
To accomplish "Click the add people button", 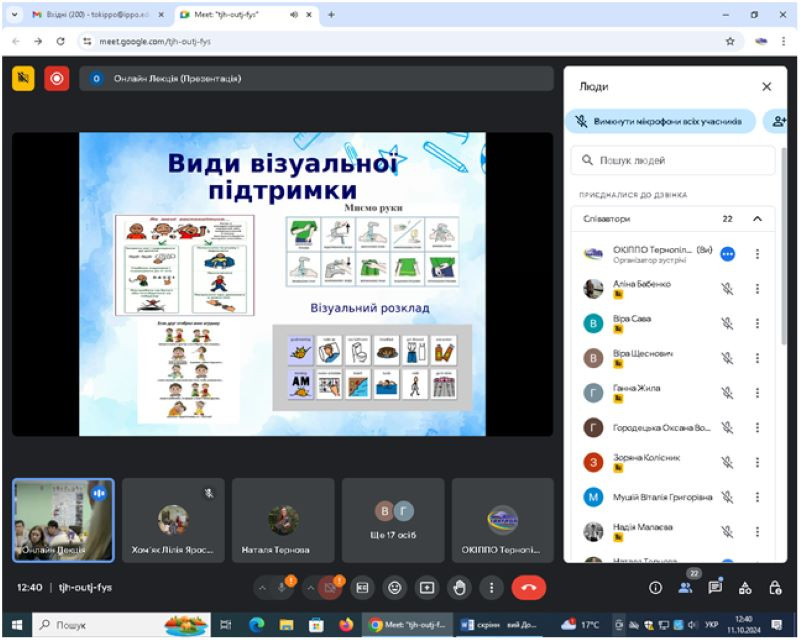I will [x=778, y=121].
